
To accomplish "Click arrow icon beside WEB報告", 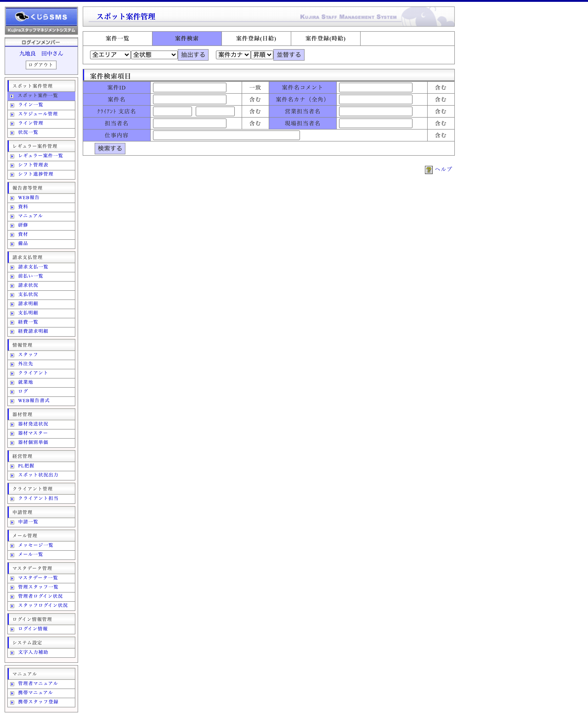I will click(x=12, y=198).
